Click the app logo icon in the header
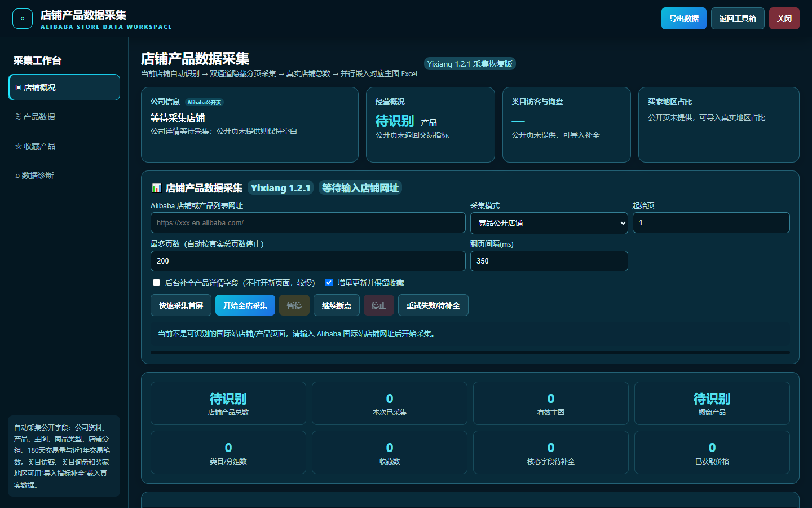812x508 pixels. (x=23, y=19)
